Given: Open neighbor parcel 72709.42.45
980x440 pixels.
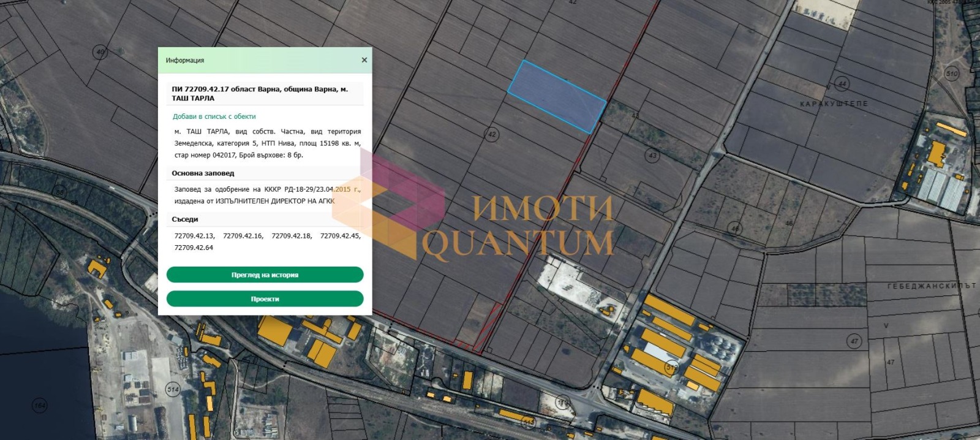Looking at the screenshot, I should click(340, 236).
